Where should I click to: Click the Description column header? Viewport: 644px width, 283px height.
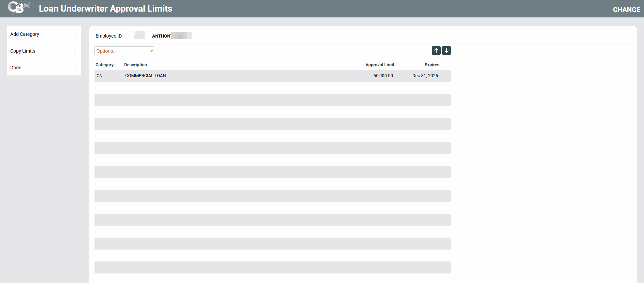pos(135,65)
